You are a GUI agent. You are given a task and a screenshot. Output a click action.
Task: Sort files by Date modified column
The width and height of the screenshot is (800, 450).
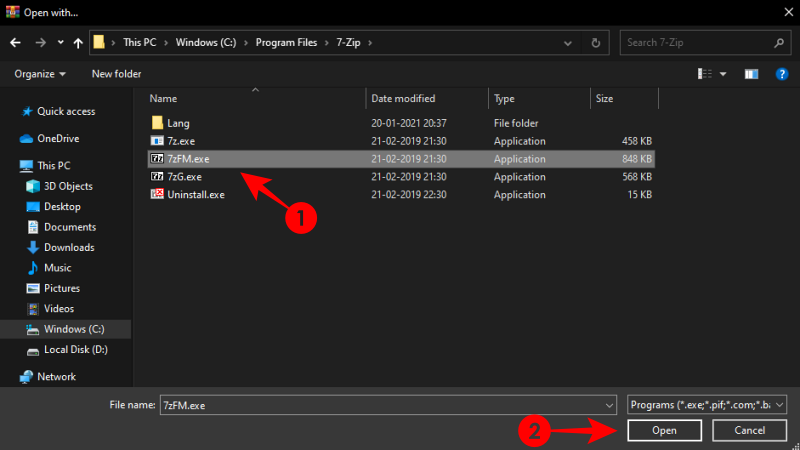click(403, 99)
